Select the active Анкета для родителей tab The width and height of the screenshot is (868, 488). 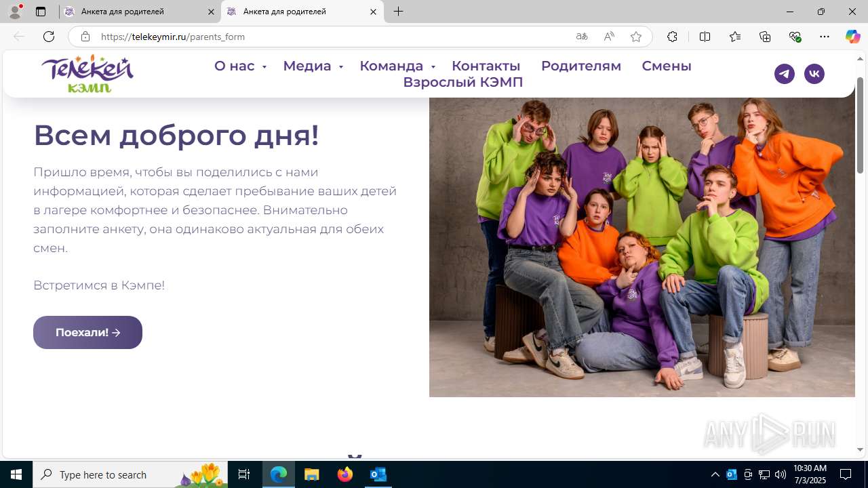302,12
